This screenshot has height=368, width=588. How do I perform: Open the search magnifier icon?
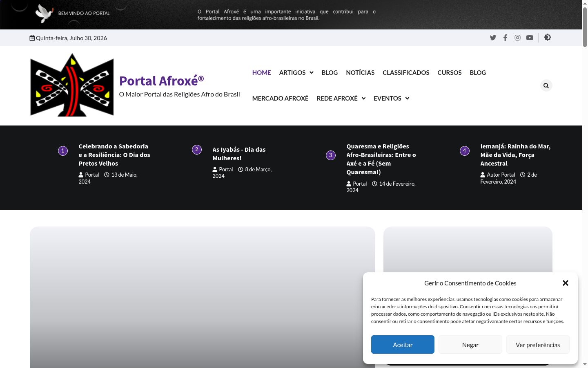click(x=546, y=85)
